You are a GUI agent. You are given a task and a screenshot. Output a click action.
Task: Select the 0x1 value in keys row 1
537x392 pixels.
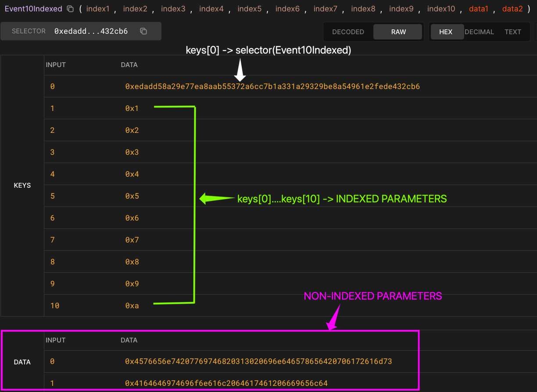point(132,108)
